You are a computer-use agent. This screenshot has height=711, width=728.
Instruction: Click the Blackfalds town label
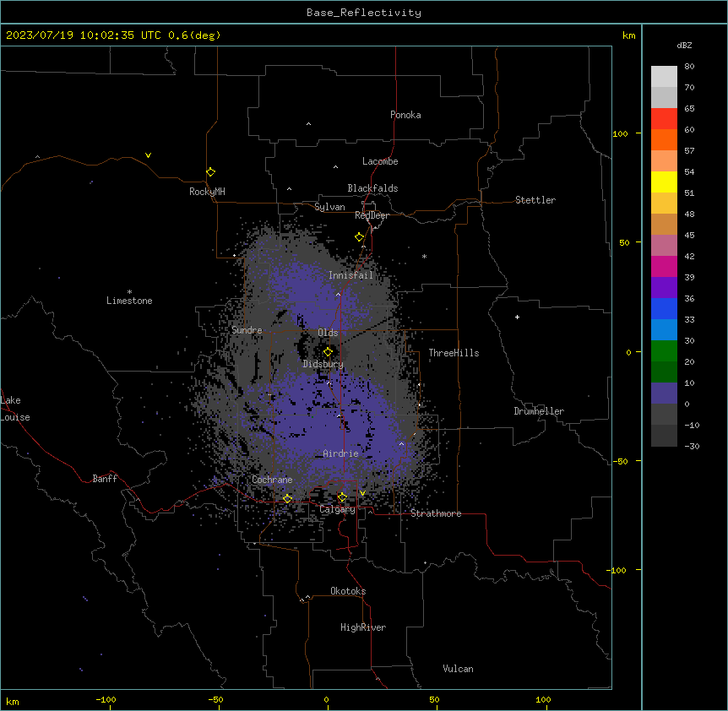point(372,188)
